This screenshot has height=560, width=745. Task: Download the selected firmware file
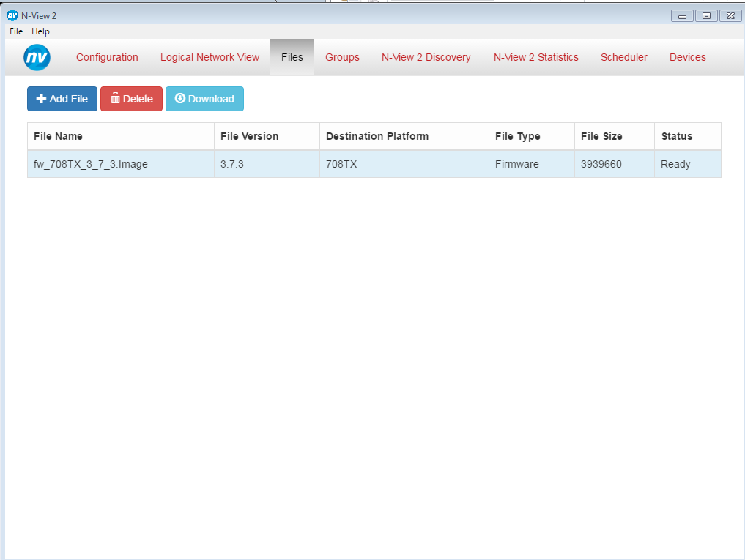pos(205,99)
